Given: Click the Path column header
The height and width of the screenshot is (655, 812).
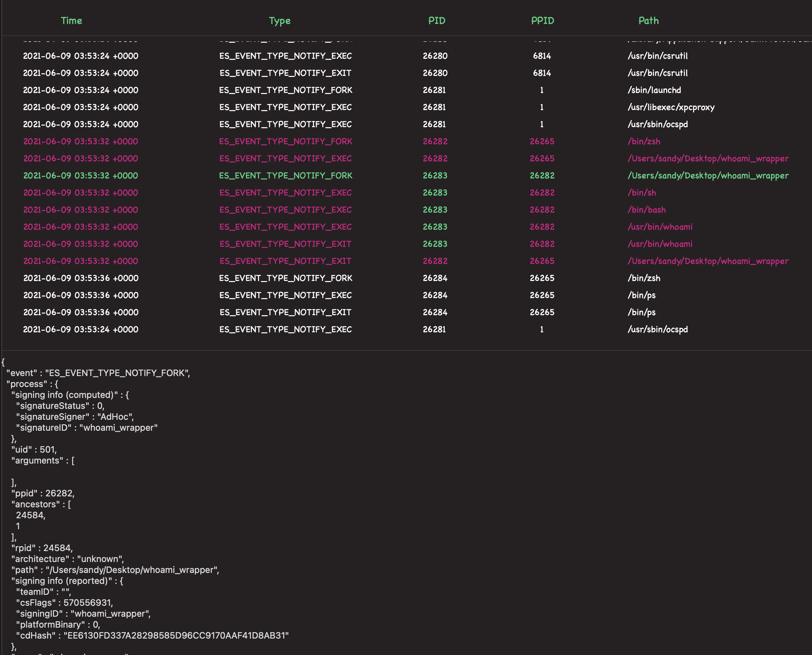Looking at the screenshot, I should tap(648, 21).
